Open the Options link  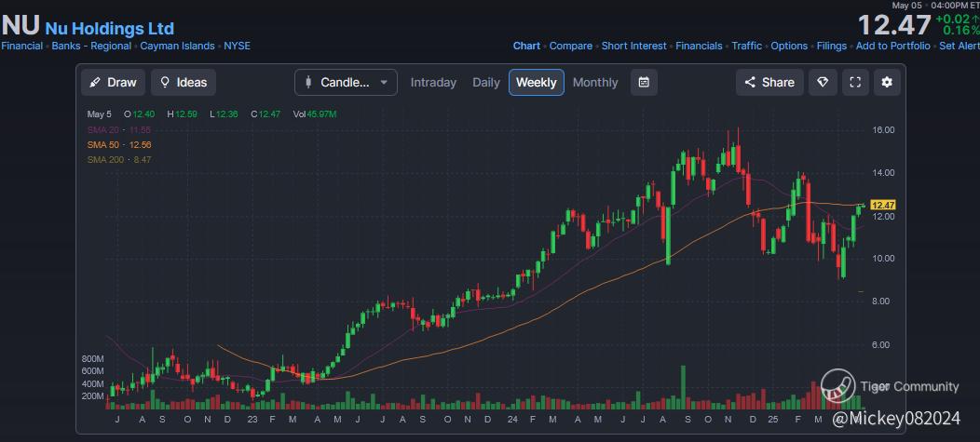[789, 46]
